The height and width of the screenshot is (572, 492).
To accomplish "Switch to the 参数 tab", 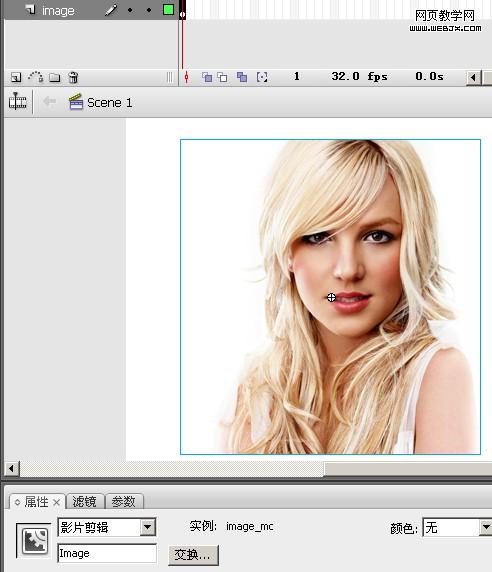I will [x=124, y=502].
